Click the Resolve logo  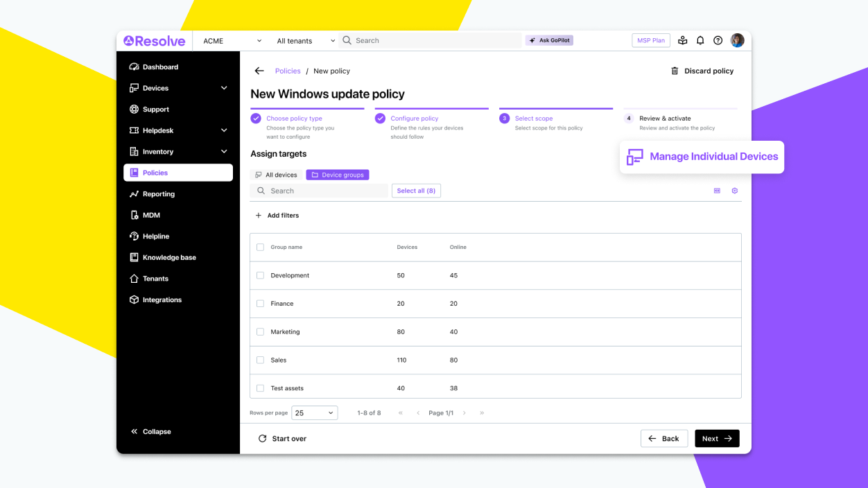153,40
